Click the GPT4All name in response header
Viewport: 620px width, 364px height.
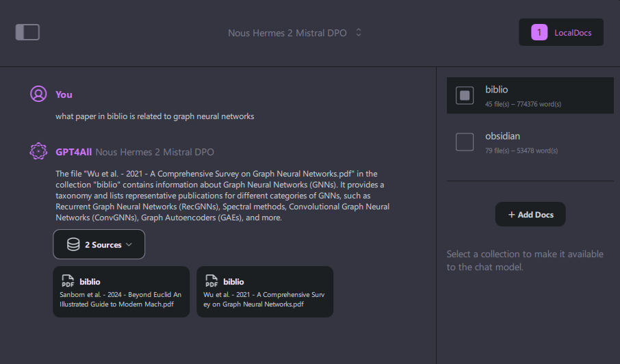click(x=74, y=152)
